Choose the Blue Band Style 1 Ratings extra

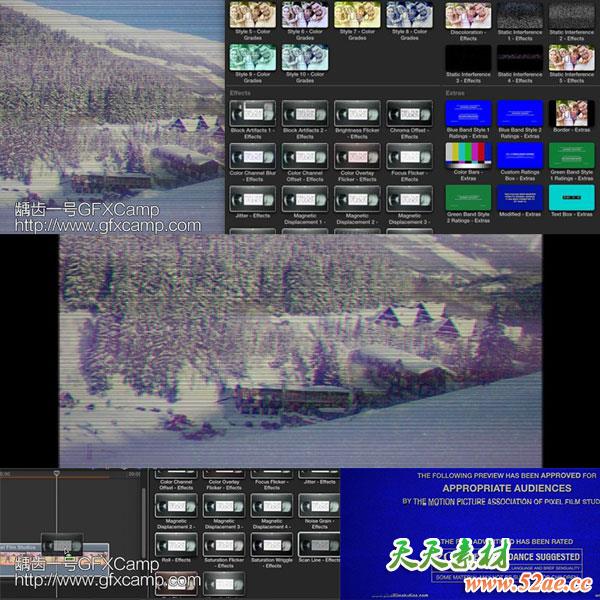click(x=467, y=113)
